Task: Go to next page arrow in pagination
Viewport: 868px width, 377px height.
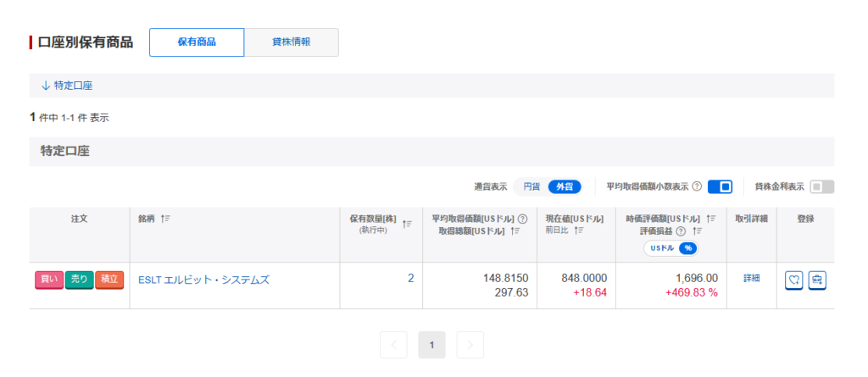Action: pyautogui.click(x=470, y=345)
